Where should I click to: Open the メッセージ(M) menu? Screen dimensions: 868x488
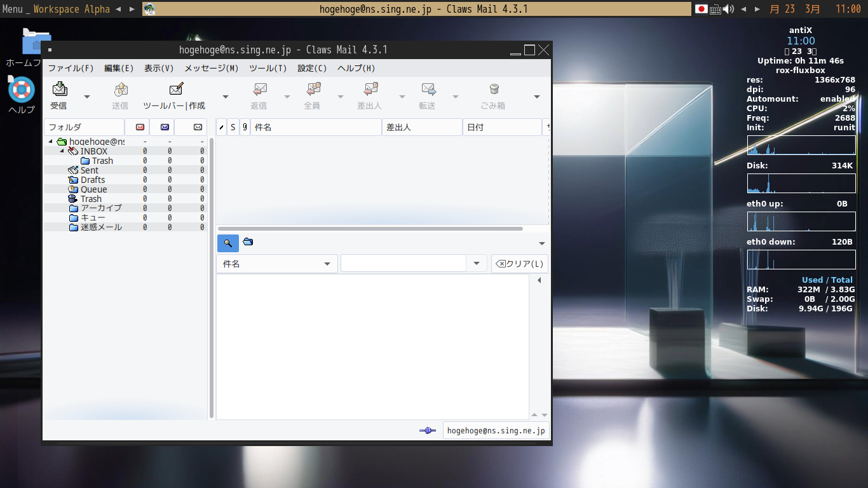point(211,68)
